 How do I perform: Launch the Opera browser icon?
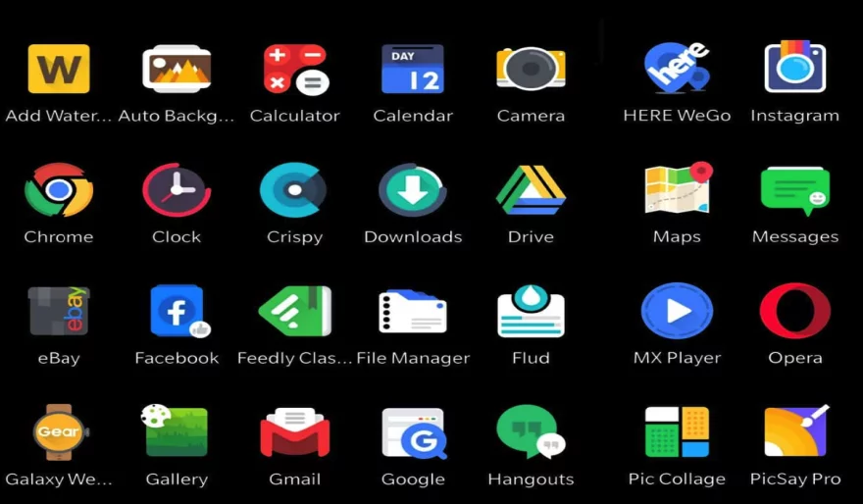(x=795, y=311)
